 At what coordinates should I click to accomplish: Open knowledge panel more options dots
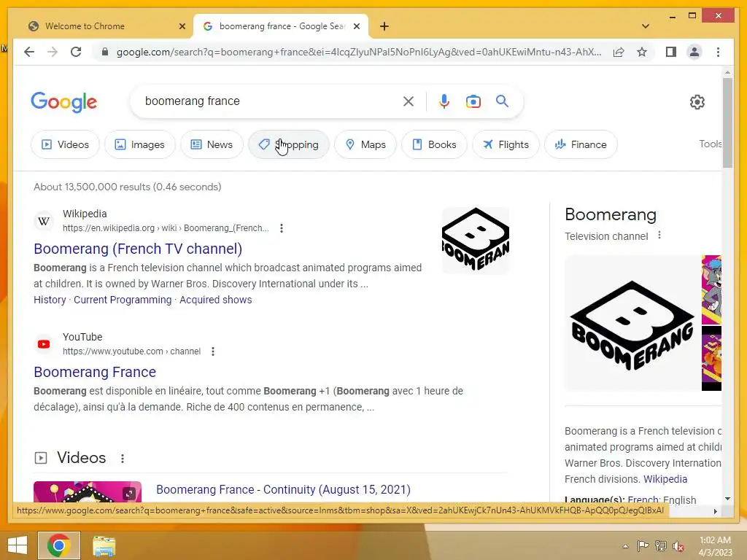click(x=659, y=236)
